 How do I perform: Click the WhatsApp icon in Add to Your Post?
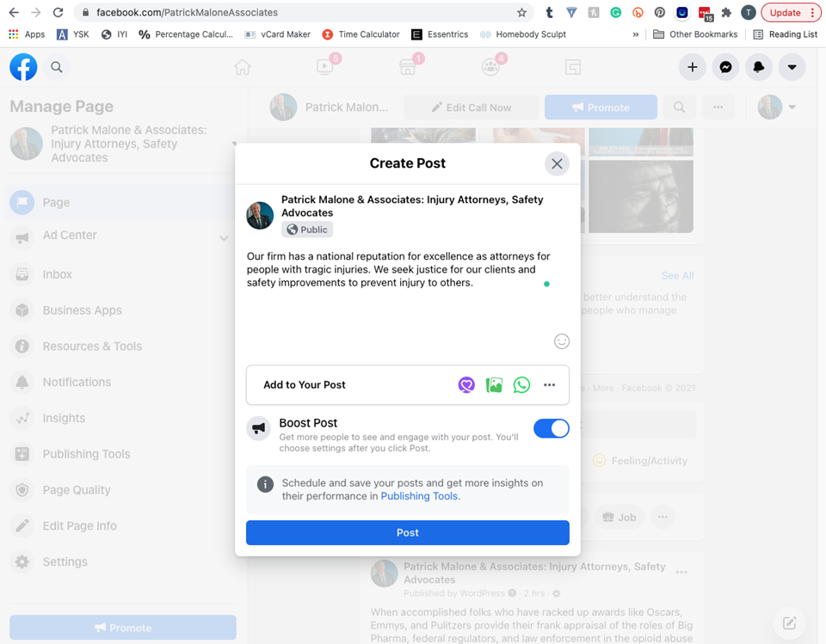click(521, 384)
